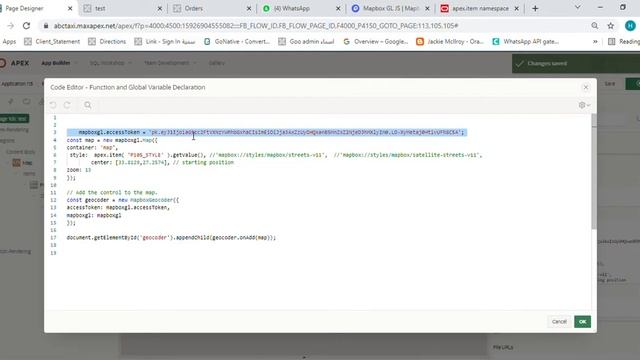Click the Save button behind the dialog
Viewport: 640px width, 360px height.
coord(610,84)
